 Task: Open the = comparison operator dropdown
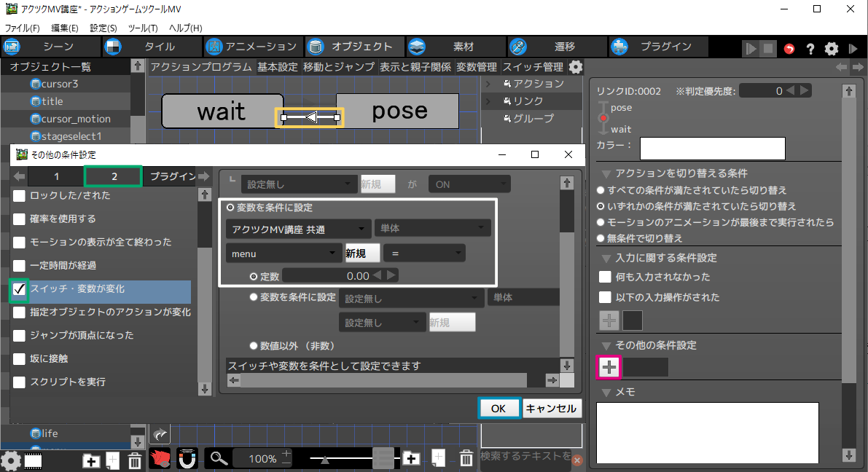(x=425, y=253)
